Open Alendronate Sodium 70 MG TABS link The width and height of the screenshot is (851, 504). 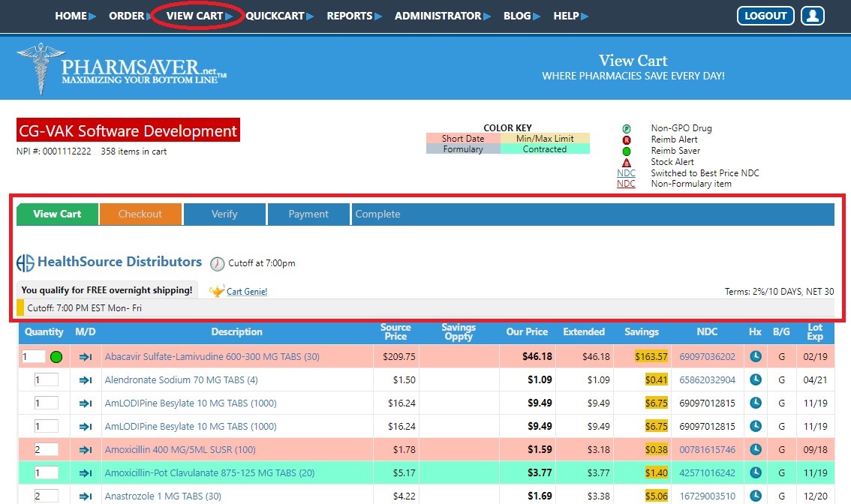click(x=182, y=380)
